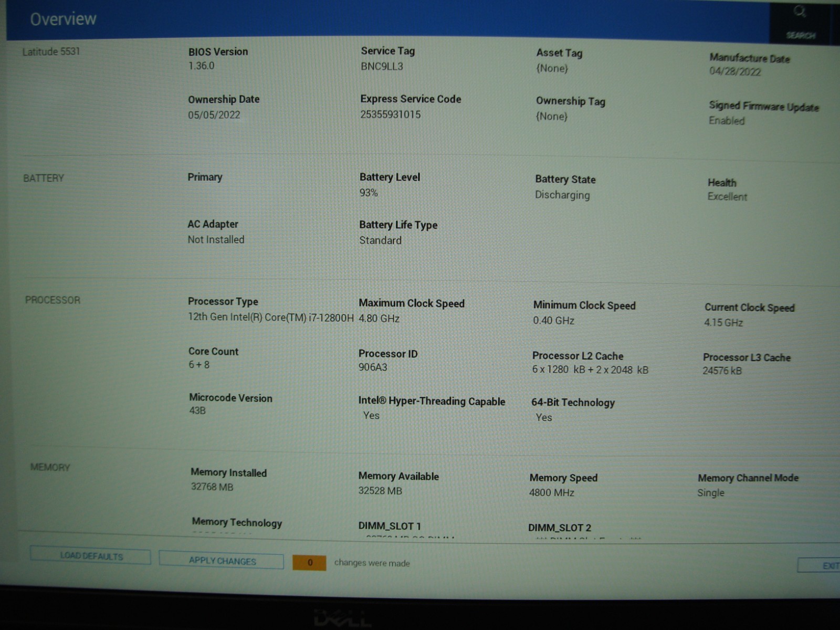Image resolution: width=840 pixels, height=630 pixels.
Task: Select the orange changes counter badge
Action: pos(310,563)
